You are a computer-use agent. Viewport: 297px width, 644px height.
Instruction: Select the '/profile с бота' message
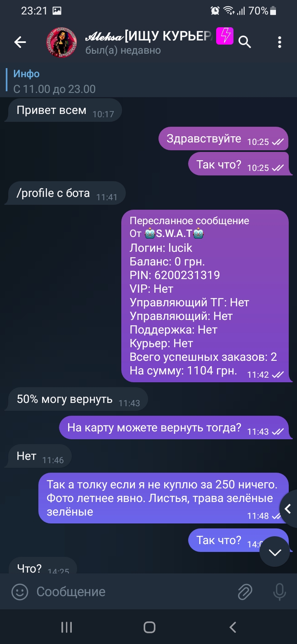tap(65, 193)
